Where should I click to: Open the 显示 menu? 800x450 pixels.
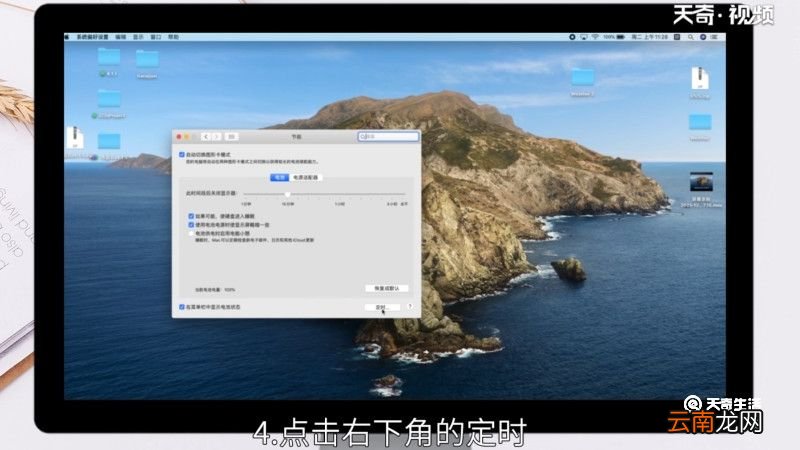pos(138,37)
